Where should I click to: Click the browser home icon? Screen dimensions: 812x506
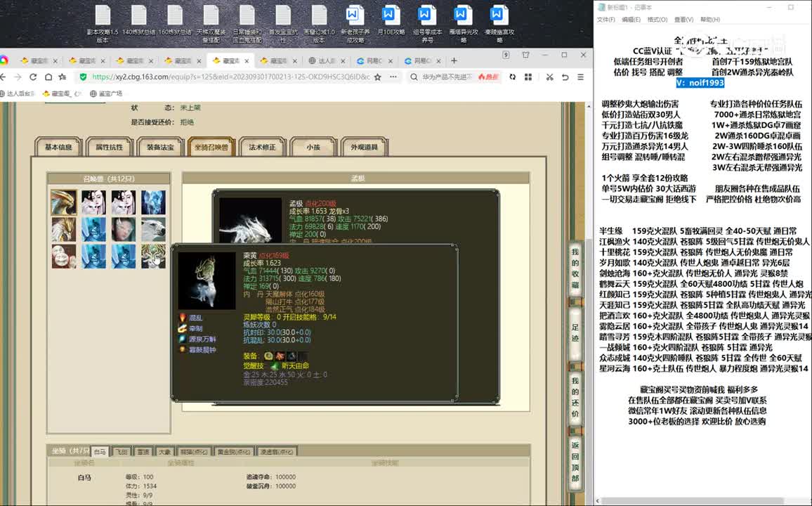[48, 77]
